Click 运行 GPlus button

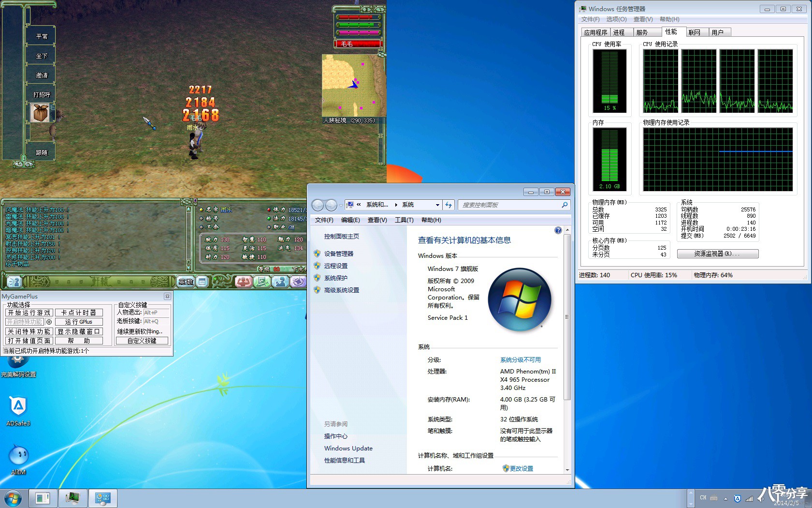tap(79, 322)
